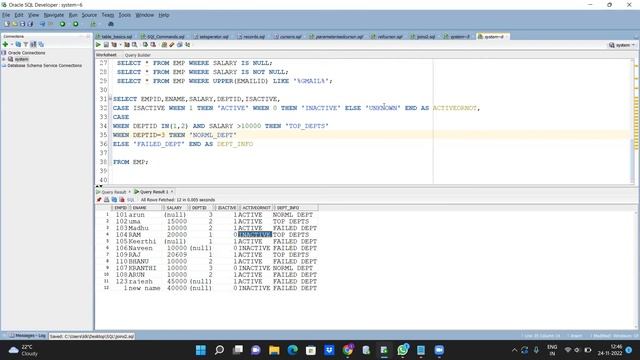The width and height of the screenshot is (640, 360).
Task: Select the first Query Result tab
Action: click(x=111, y=192)
